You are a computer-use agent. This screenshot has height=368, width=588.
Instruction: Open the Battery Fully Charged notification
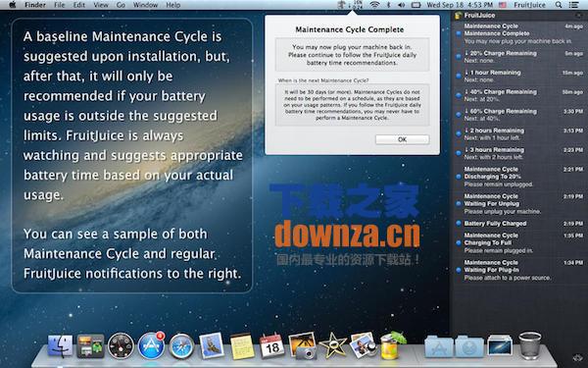point(519,224)
